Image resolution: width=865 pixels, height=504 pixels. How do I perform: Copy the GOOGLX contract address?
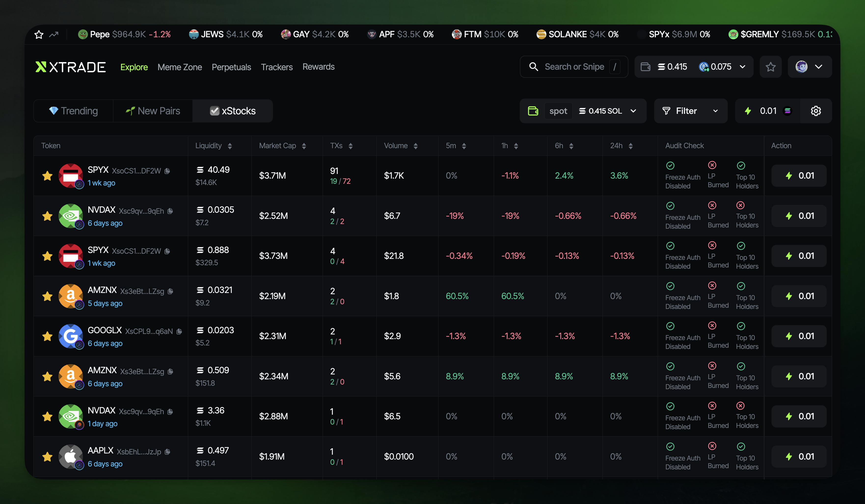tap(179, 332)
